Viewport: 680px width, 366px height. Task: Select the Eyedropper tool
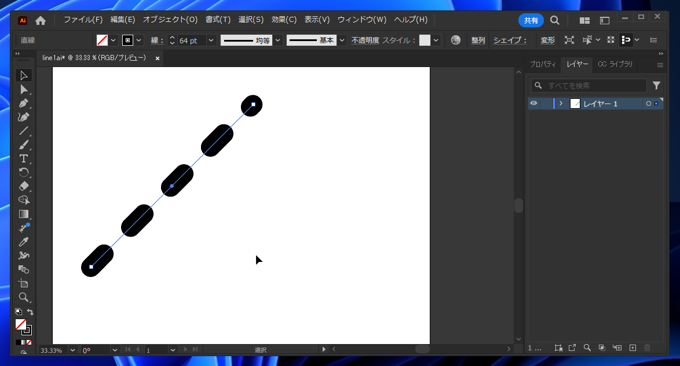(x=24, y=242)
